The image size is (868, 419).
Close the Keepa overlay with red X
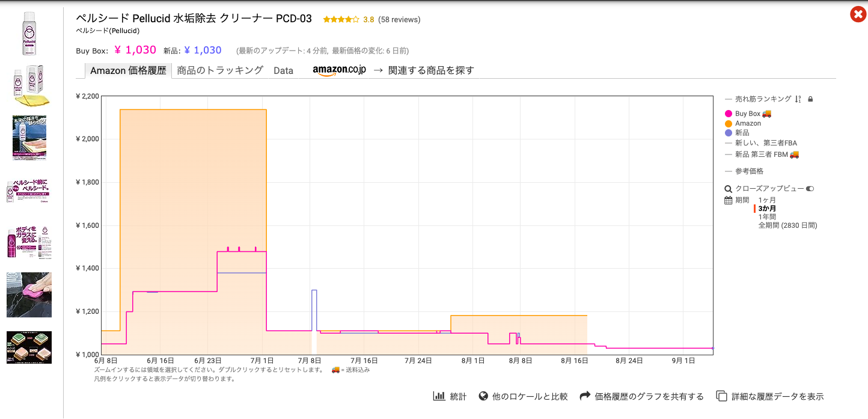858,14
